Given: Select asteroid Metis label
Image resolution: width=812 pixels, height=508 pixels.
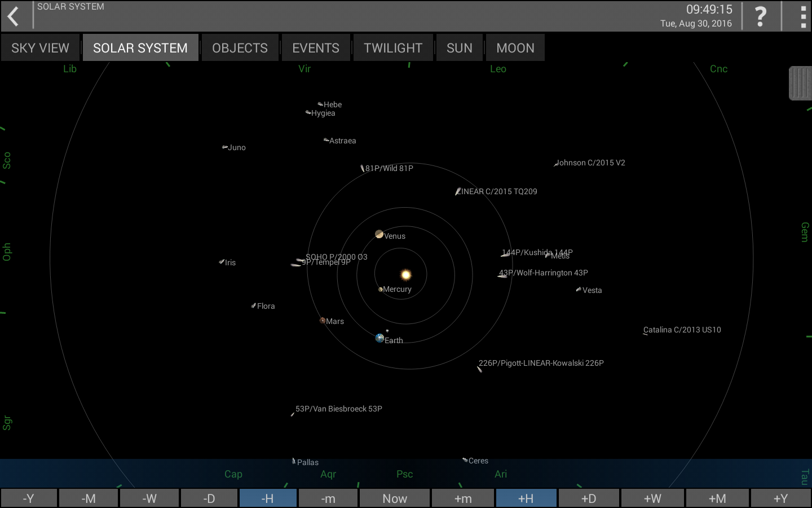Looking at the screenshot, I should (x=560, y=256).
